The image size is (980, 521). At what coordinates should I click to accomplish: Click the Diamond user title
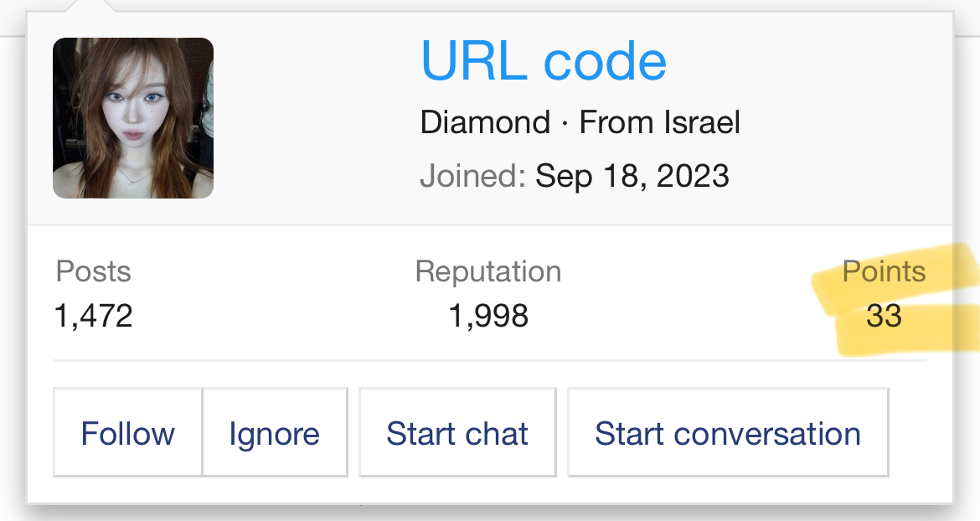click(x=485, y=123)
